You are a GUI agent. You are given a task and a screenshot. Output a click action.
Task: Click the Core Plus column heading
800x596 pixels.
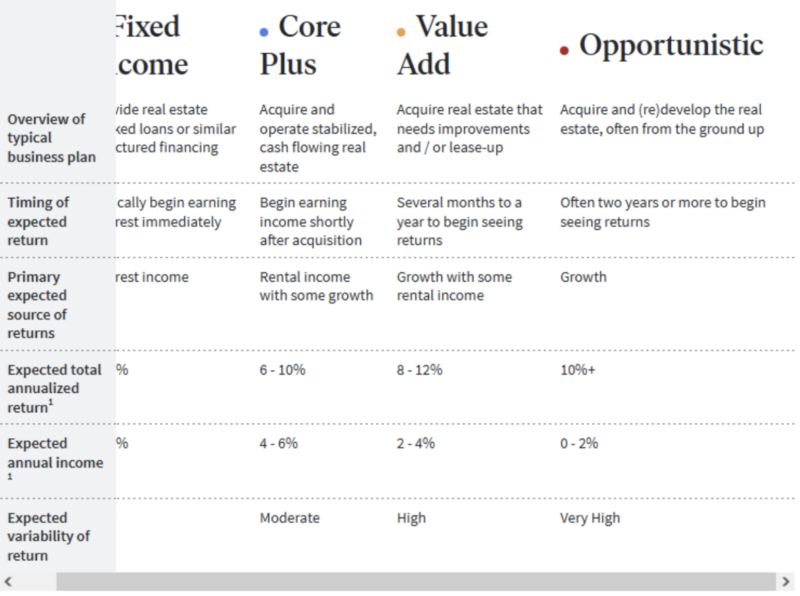(x=303, y=44)
